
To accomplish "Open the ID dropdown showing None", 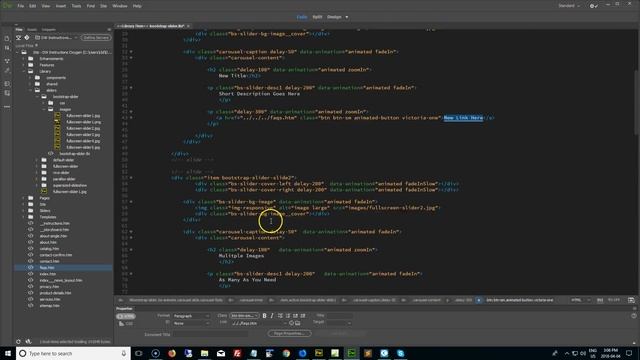I will click(191, 323).
